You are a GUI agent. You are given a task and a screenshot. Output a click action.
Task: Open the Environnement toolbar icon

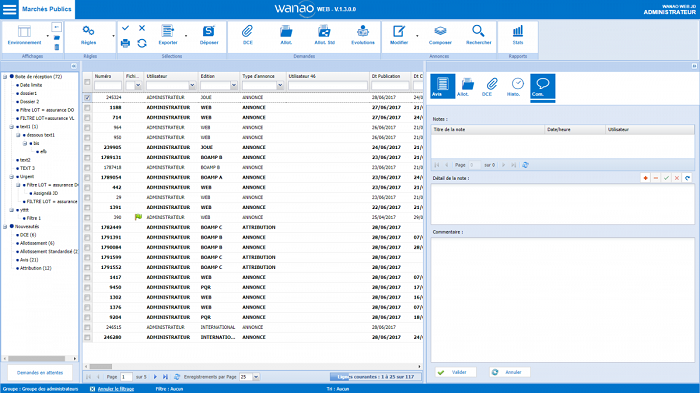click(24, 35)
